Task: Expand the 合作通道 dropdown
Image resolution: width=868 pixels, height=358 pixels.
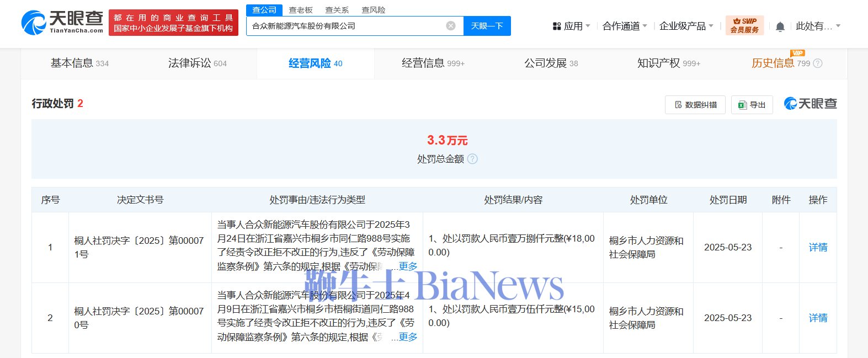Action: point(625,26)
